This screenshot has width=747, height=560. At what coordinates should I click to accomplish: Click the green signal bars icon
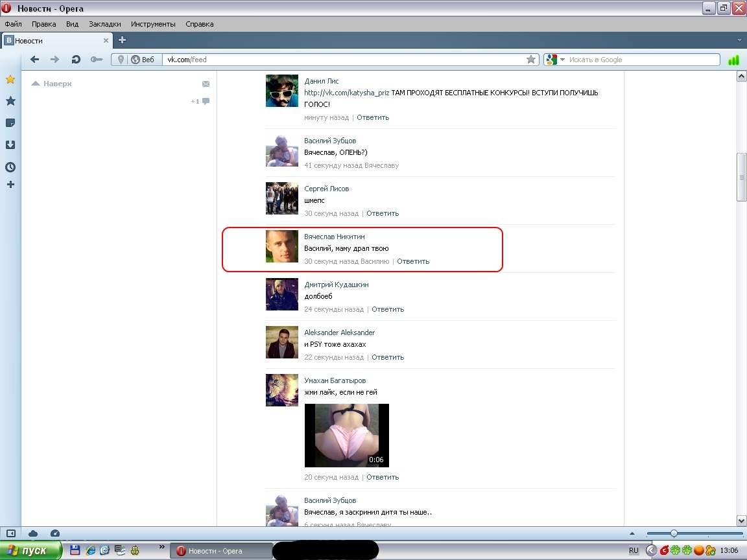(x=733, y=60)
